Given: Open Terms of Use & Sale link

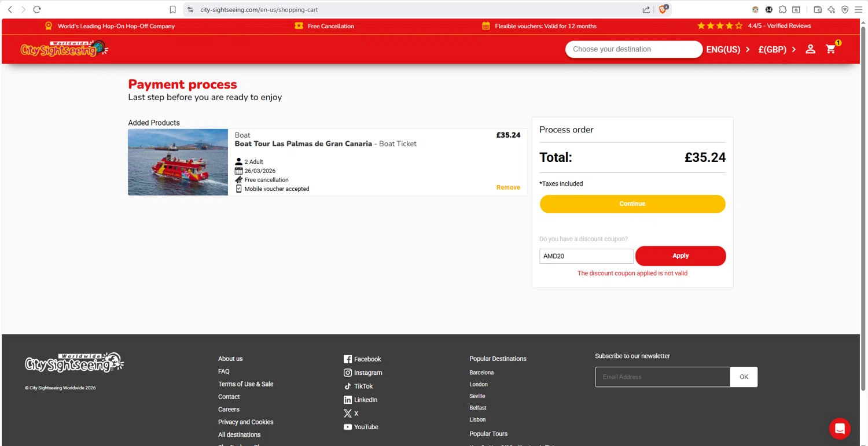Looking at the screenshot, I should (246, 384).
